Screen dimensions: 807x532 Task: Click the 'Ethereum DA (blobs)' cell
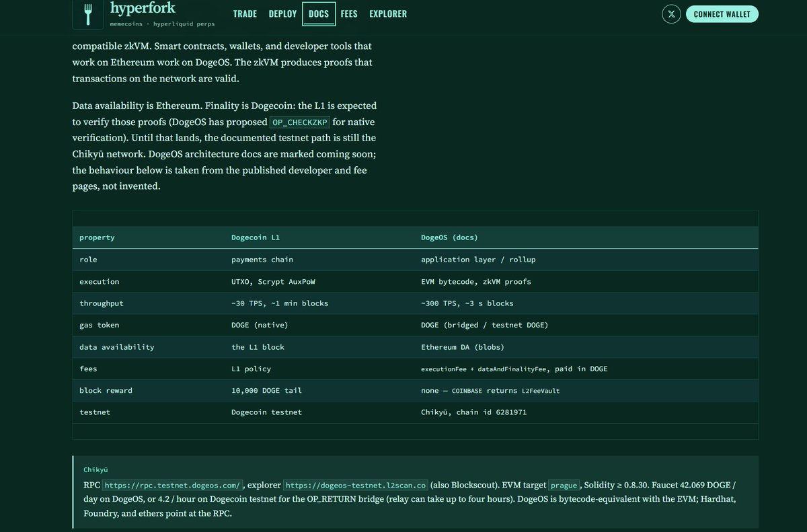pos(463,347)
